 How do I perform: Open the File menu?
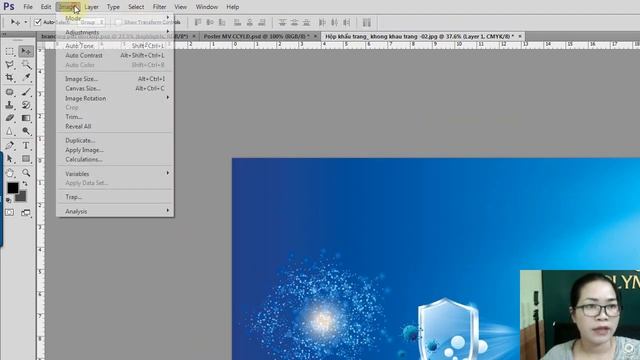pos(28,7)
